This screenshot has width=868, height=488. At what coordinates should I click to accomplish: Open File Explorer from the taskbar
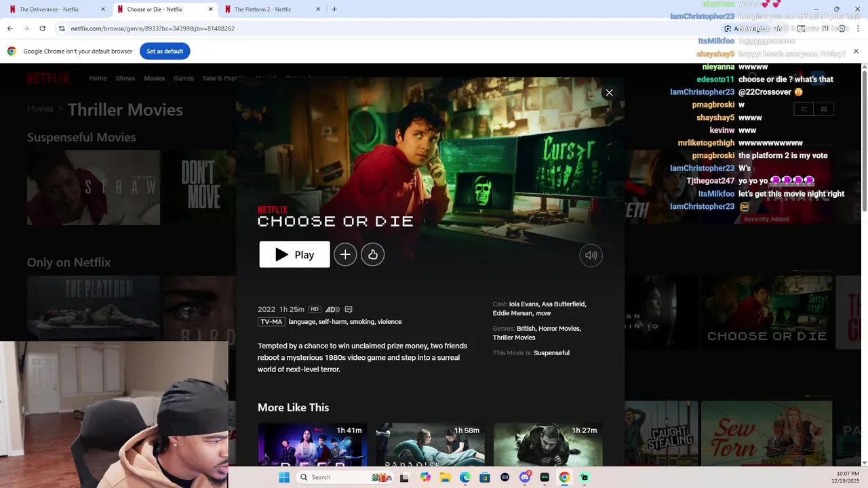tap(445, 477)
